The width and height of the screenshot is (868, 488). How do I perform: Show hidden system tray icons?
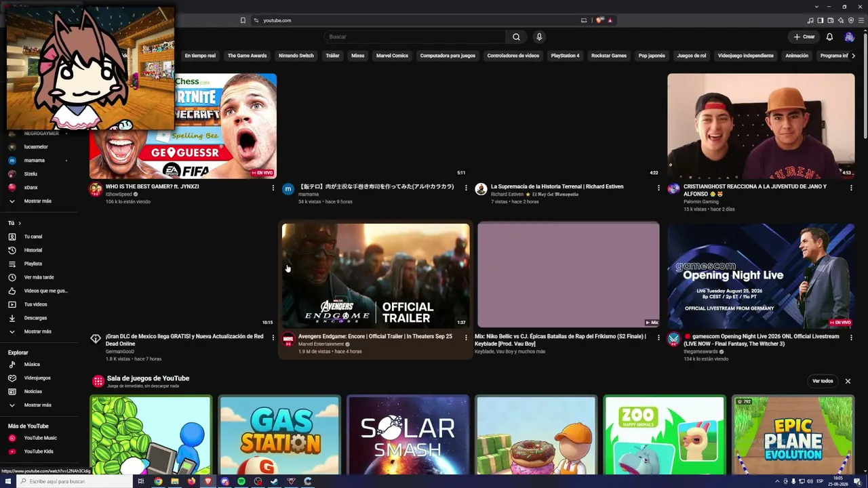point(777,481)
